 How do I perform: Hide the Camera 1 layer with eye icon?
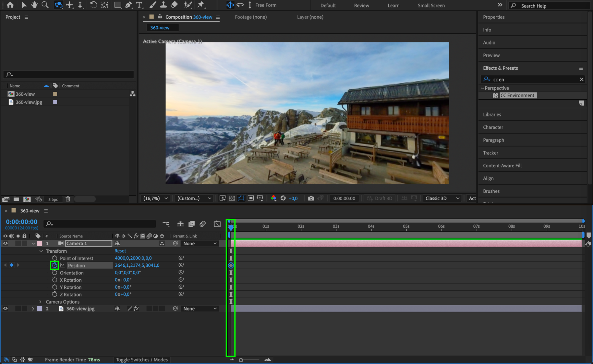coord(5,243)
